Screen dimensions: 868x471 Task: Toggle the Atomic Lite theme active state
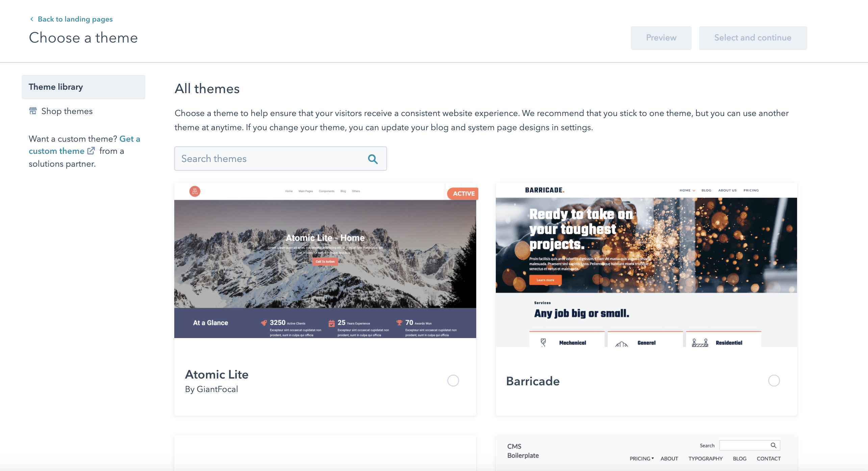[x=453, y=381]
